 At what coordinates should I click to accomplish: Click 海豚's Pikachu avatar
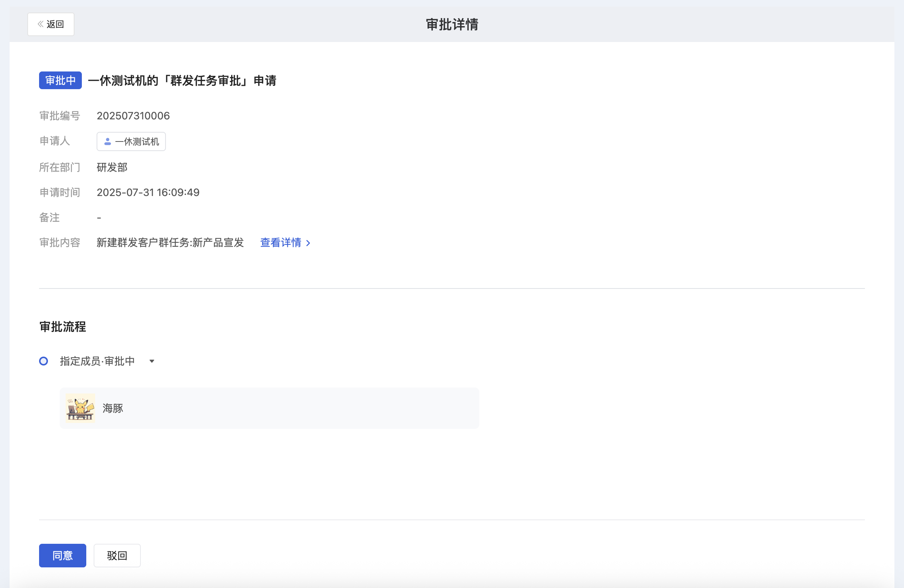(80, 408)
